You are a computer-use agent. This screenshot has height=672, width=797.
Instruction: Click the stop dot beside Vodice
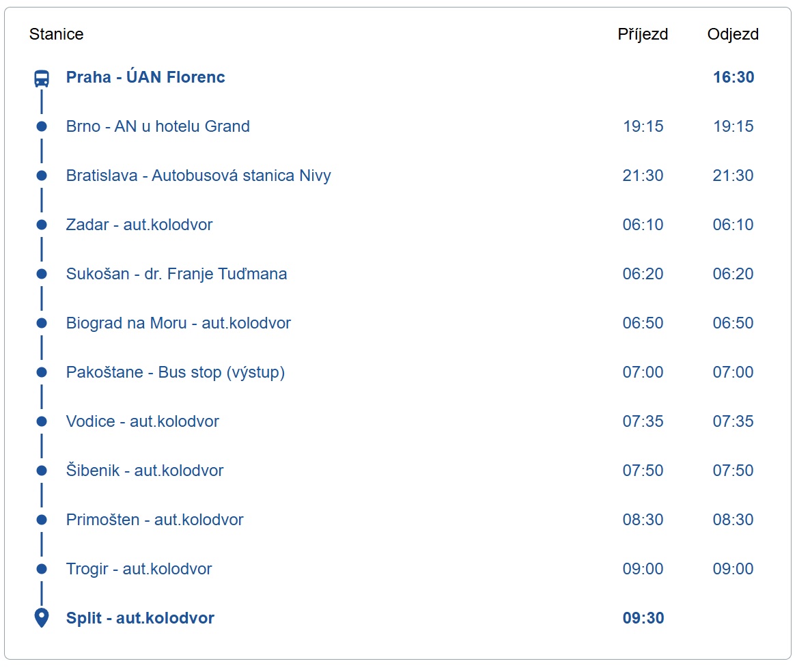42,421
